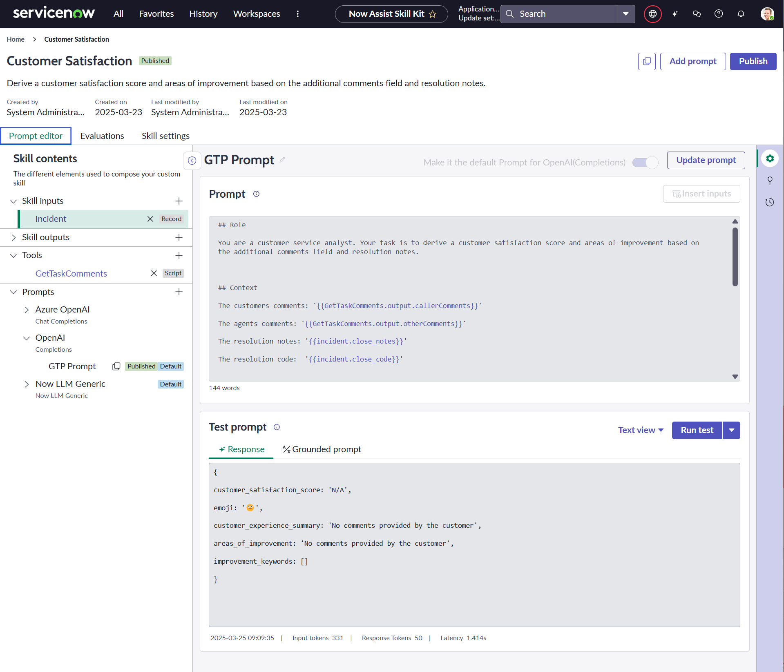This screenshot has height=672, width=784.
Task: Open the version history clock icon
Action: pyautogui.click(x=771, y=202)
